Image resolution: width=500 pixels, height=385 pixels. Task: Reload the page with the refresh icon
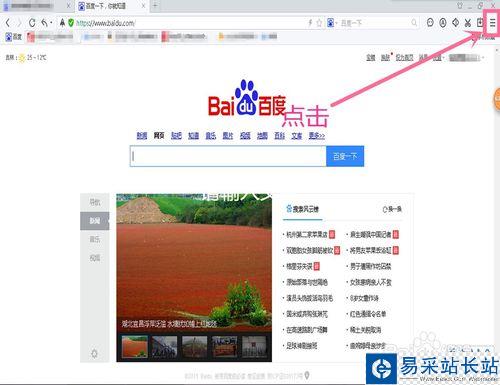pos(32,23)
